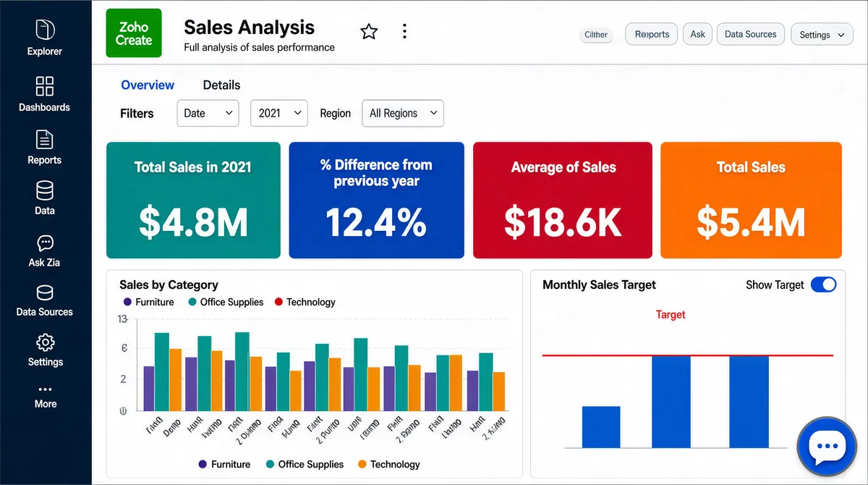
Task: Go to Reports in the sidebar
Action: click(x=45, y=148)
